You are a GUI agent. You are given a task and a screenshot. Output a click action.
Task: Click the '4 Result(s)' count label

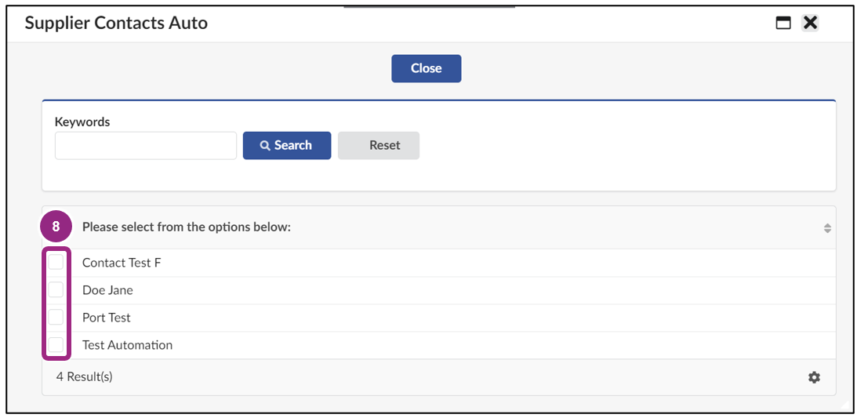[x=84, y=377]
